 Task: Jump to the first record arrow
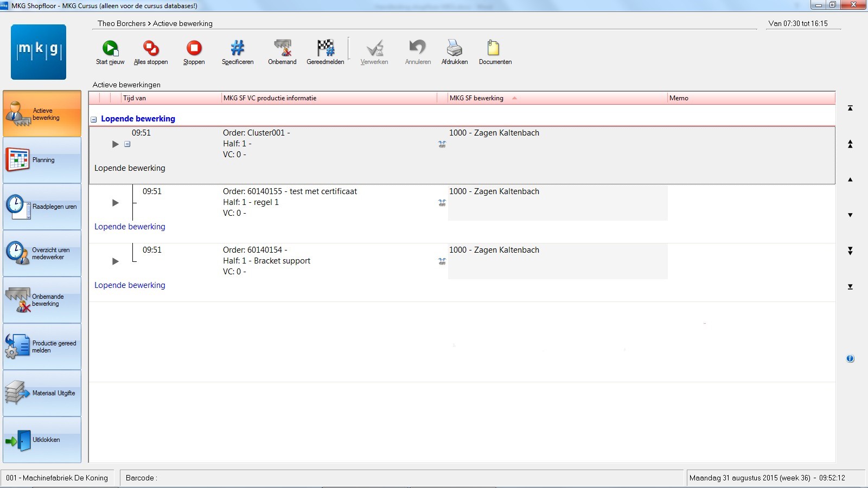pos(850,108)
